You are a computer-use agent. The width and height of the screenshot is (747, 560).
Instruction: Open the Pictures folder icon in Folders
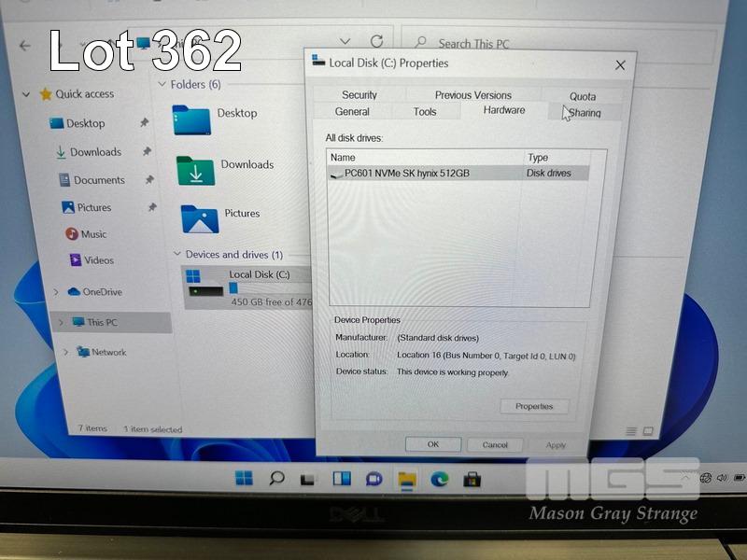(199, 219)
